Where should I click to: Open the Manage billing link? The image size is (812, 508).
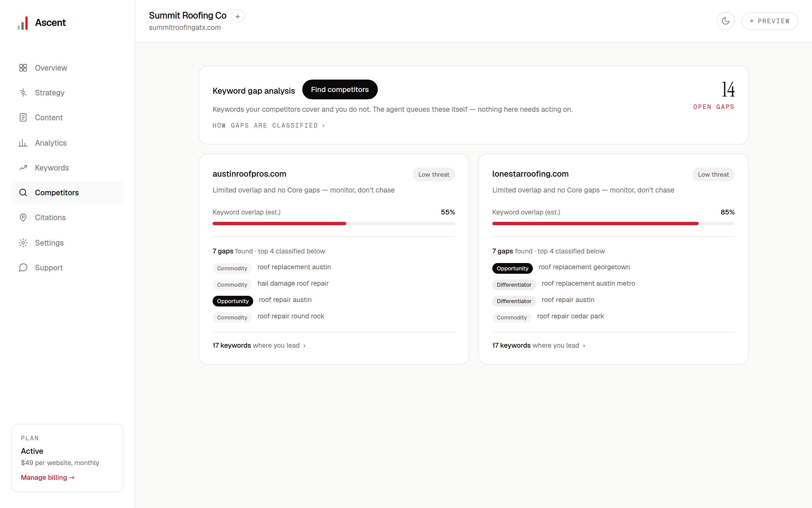[47, 478]
